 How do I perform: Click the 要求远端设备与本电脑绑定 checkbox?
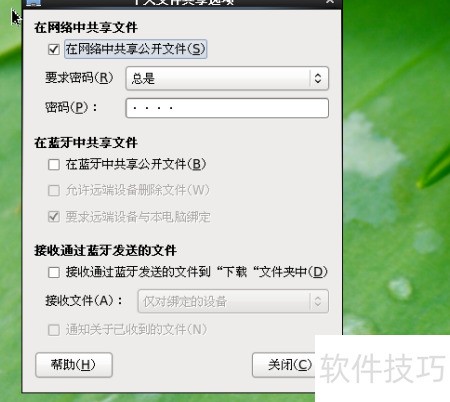[54, 217]
